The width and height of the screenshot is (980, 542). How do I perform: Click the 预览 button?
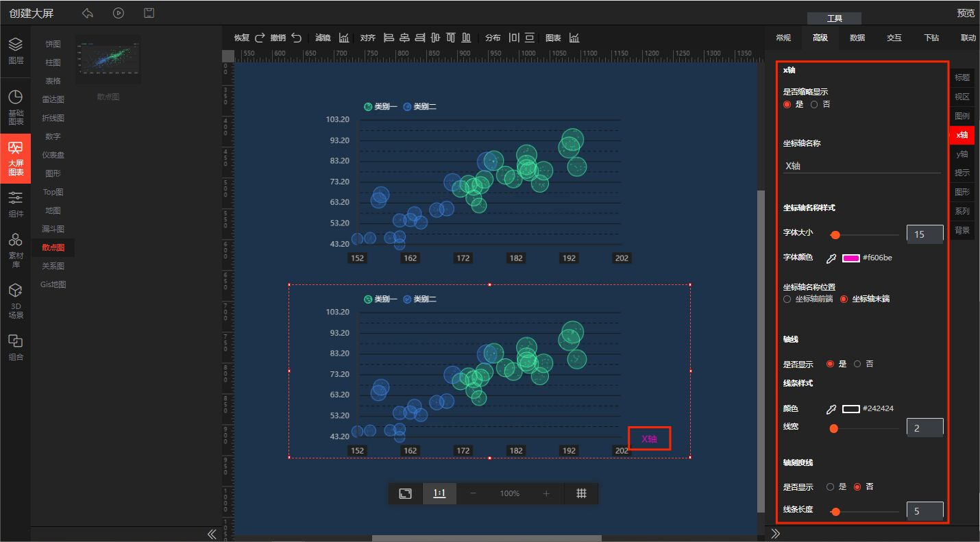tap(966, 13)
